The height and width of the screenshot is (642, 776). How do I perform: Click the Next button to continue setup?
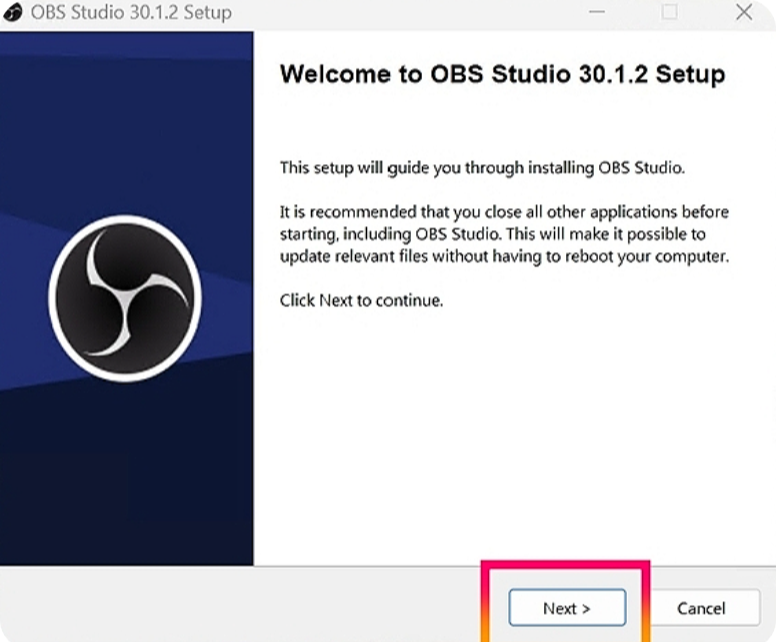click(567, 607)
